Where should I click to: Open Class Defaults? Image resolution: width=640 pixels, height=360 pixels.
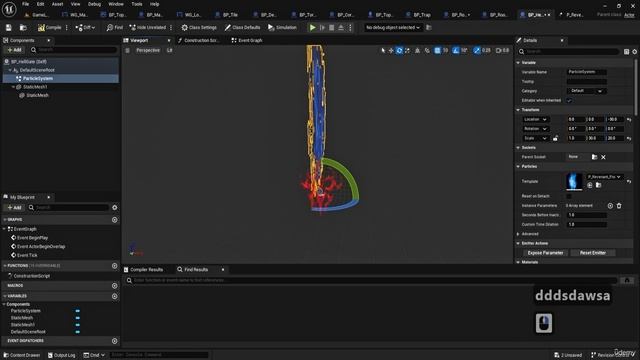pyautogui.click(x=242, y=27)
